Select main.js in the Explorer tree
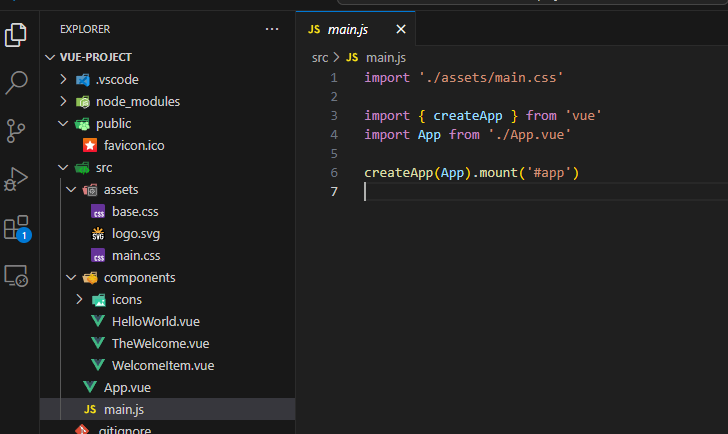 [x=167, y=409]
